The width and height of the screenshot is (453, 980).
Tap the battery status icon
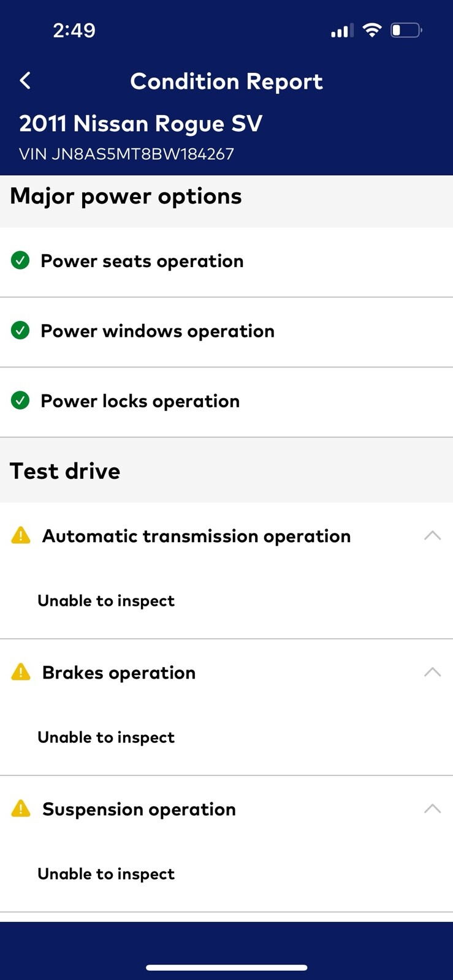point(406,30)
